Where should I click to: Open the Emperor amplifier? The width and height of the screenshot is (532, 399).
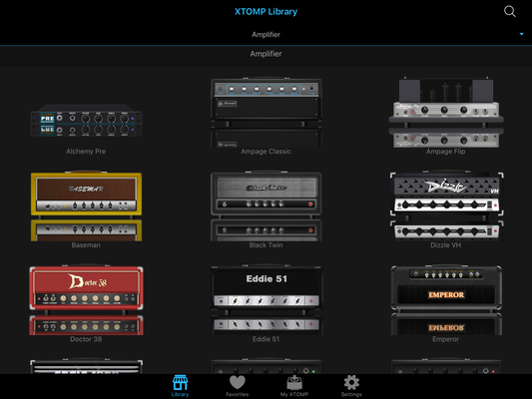[446, 300]
